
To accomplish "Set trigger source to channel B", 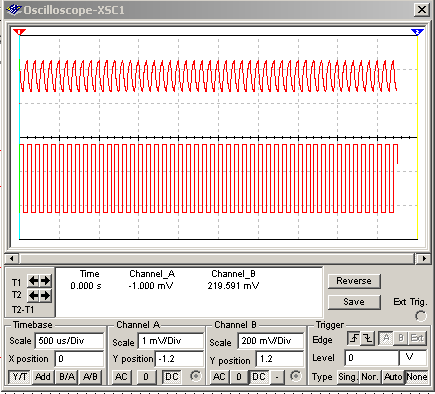I will point(401,338).
